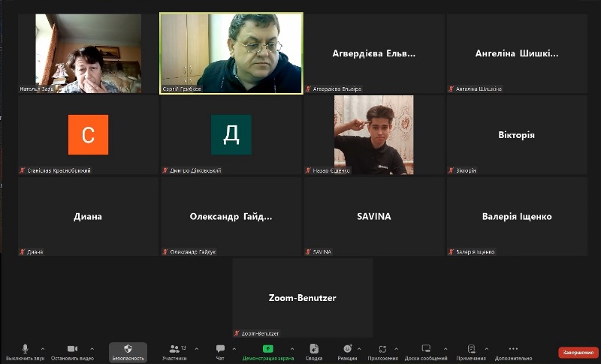Open Примечания notes tool

coord(471,352)
